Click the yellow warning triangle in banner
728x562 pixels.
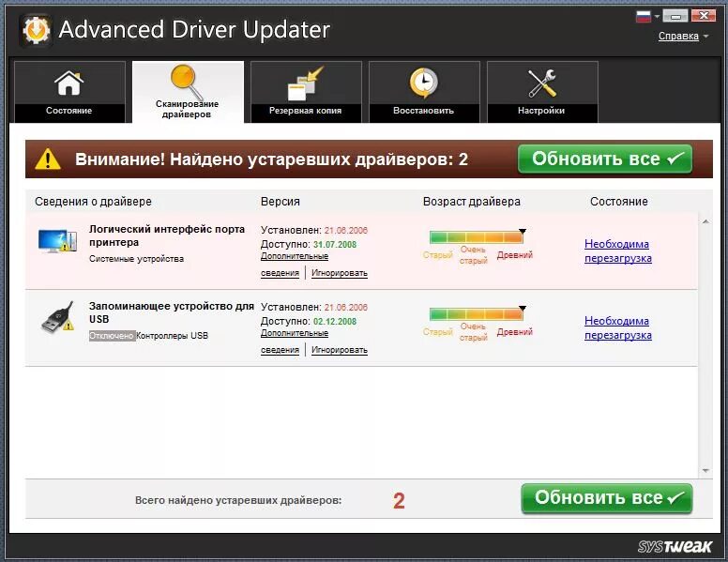tap(48, 159)
